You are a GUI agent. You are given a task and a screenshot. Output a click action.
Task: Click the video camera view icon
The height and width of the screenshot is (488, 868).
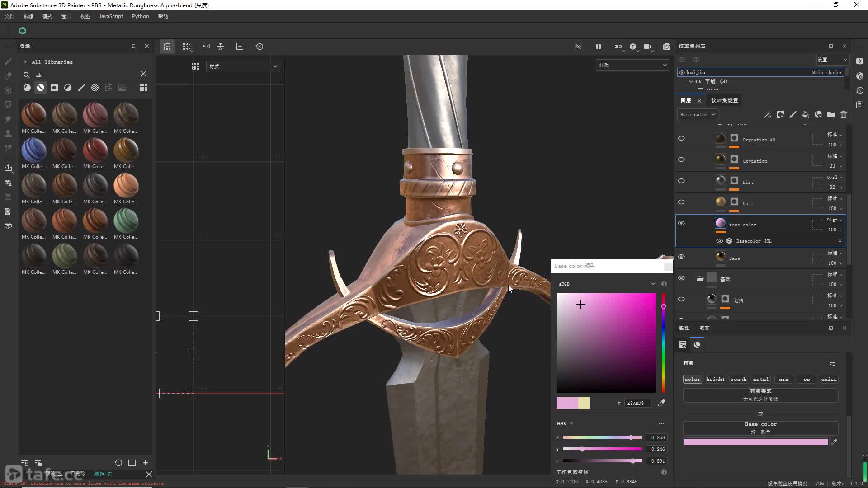point(647,47)
